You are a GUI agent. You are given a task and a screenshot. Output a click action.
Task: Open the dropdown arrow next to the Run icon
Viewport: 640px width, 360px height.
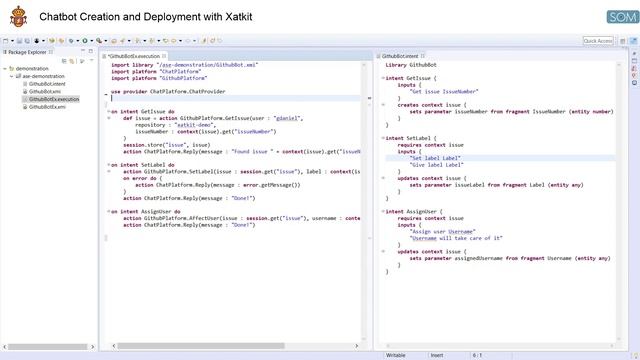91,41
